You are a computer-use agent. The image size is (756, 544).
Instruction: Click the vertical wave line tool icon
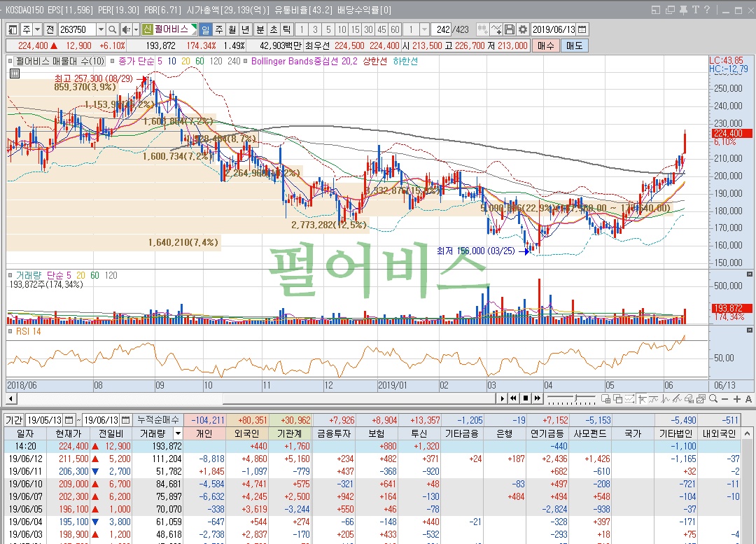(x=666, y=399)
